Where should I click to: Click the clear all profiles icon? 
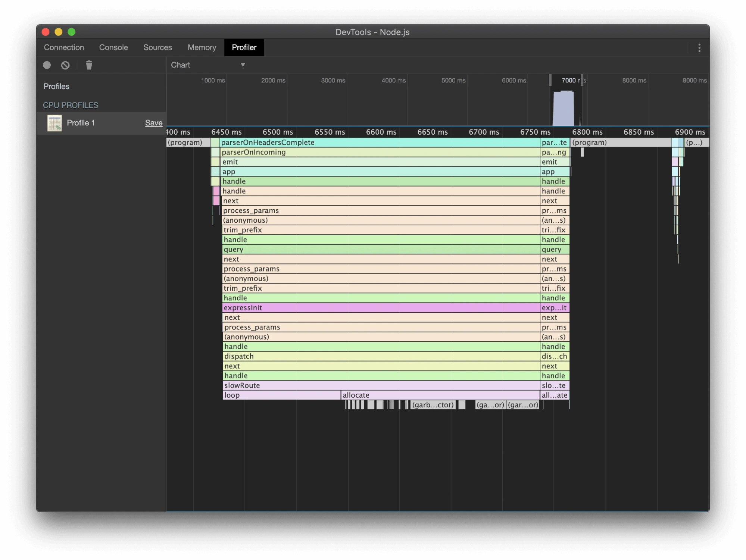point(65,65)
